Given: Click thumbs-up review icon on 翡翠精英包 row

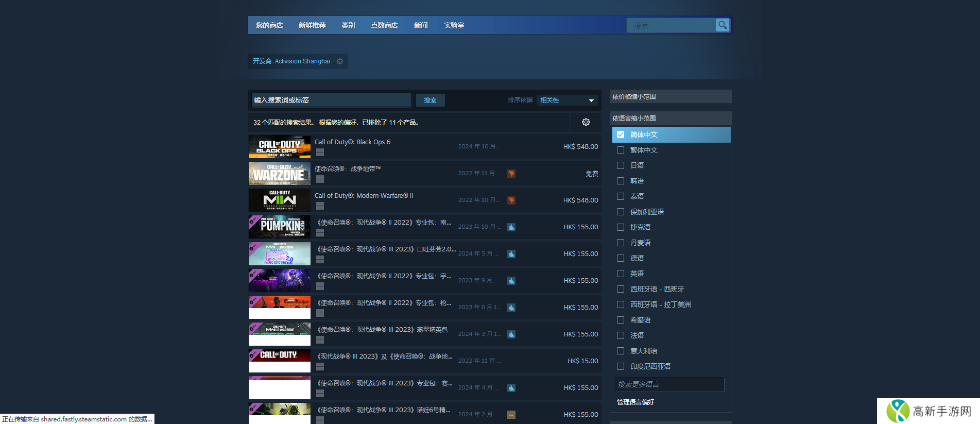Looking at the screenshot, I should (x=511, y=334).
